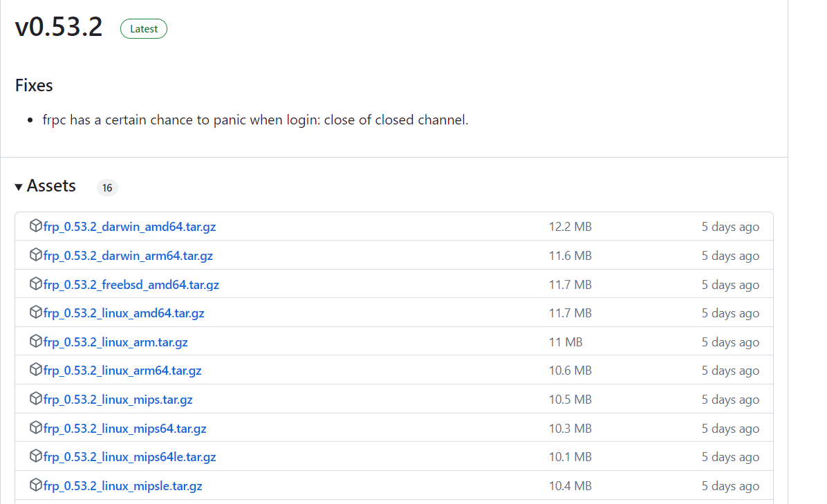Viewport: 827px width, 504px height.
Task: Download frp_0.53.2_freebsd_amd64.tar.gz file
Action: click(x=131, y=285)
